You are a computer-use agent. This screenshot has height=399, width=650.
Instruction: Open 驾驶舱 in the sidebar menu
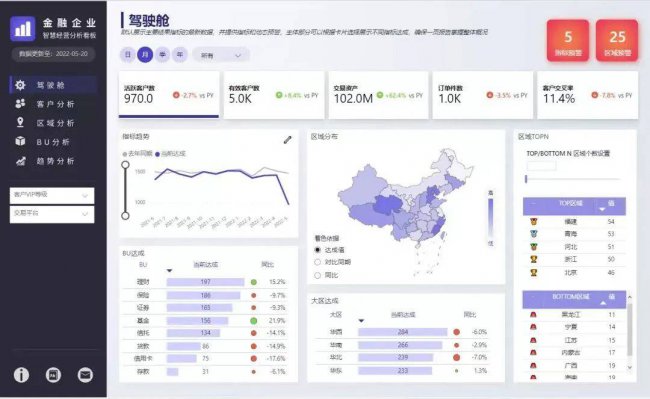click(53, 85)
